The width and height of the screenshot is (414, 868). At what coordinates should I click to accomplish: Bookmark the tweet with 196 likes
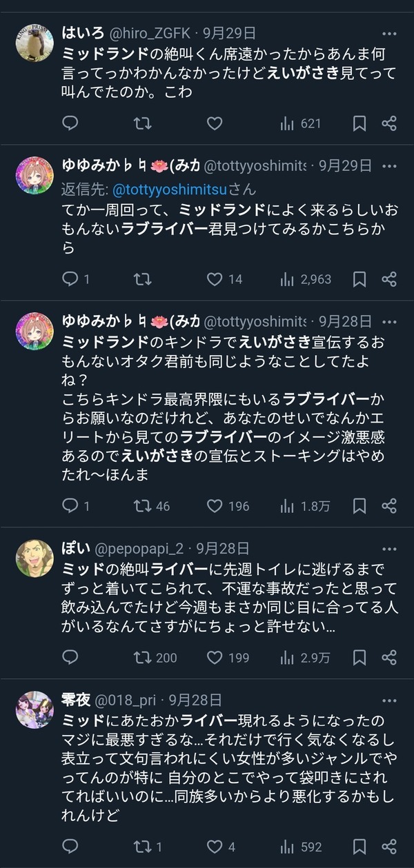pos(359,506)
